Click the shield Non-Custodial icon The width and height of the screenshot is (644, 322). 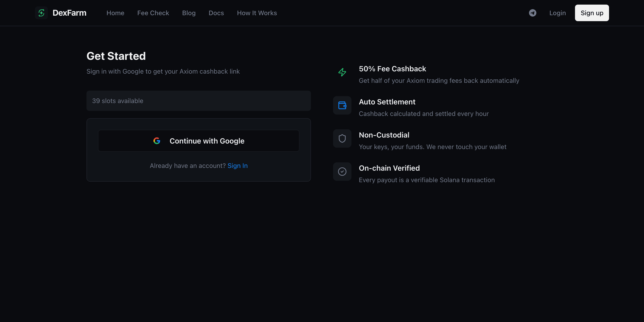tap(342, 138)
